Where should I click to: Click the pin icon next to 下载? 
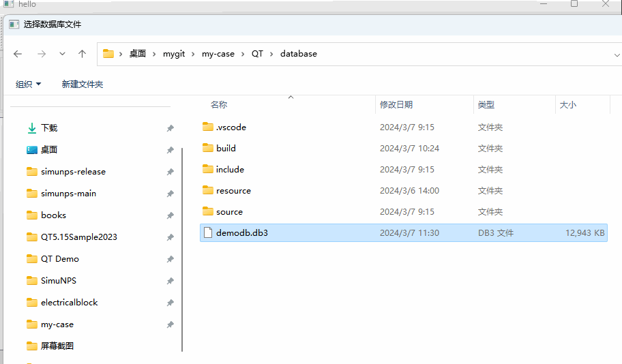[x=171, y=128]
